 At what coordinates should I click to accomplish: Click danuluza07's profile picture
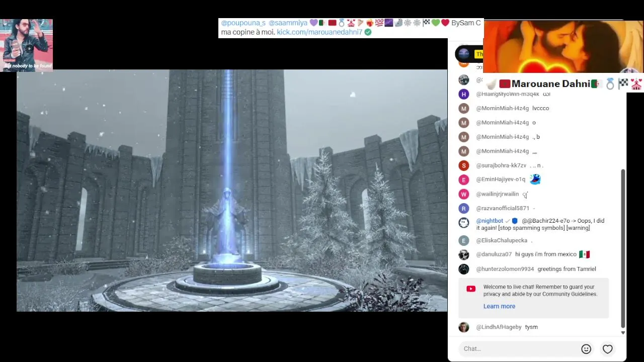(x=464, y=255)
